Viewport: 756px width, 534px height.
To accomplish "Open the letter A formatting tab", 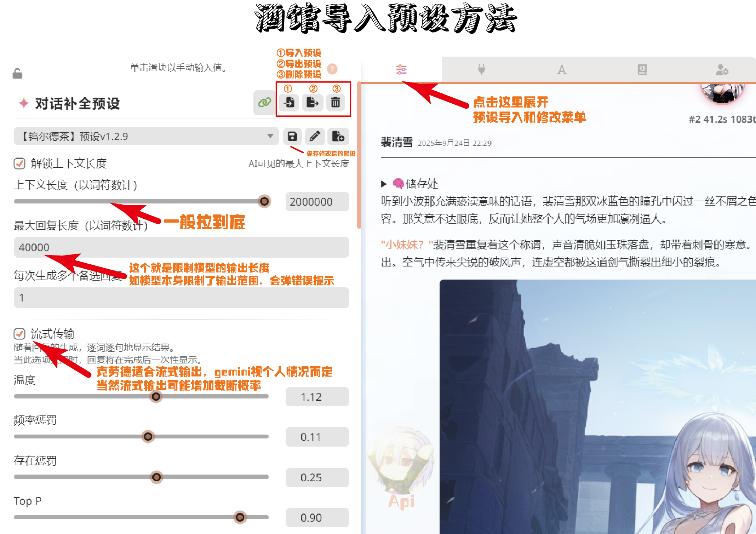I will pos(562,69).
